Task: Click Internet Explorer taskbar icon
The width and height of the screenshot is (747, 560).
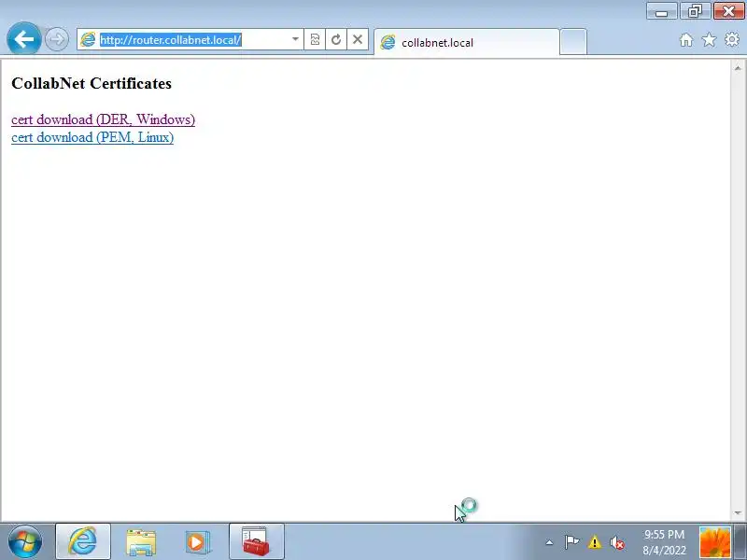Action: [x=83, y=541]
